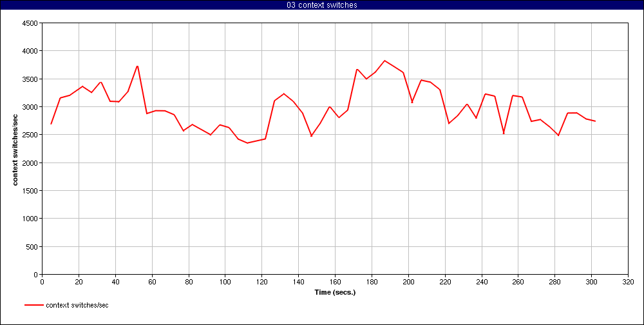644x325 pixels.
Task: Click the x-axis label 40
Action: pos(115,282)
